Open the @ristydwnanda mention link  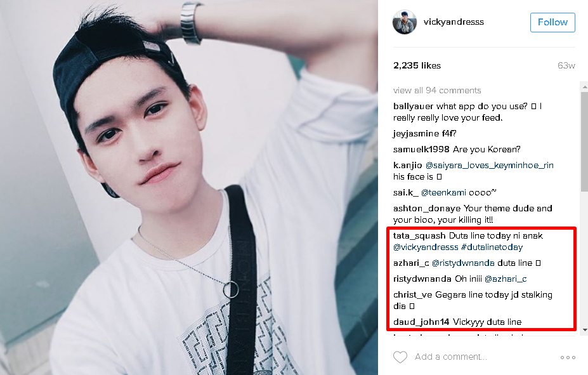(x=463, y=263)
